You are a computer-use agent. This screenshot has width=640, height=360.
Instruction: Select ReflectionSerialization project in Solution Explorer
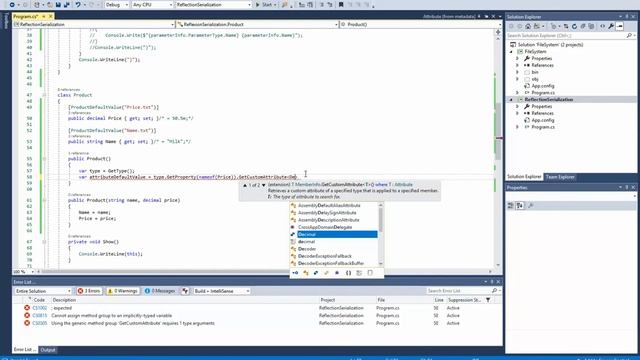[x=549, y=100]
